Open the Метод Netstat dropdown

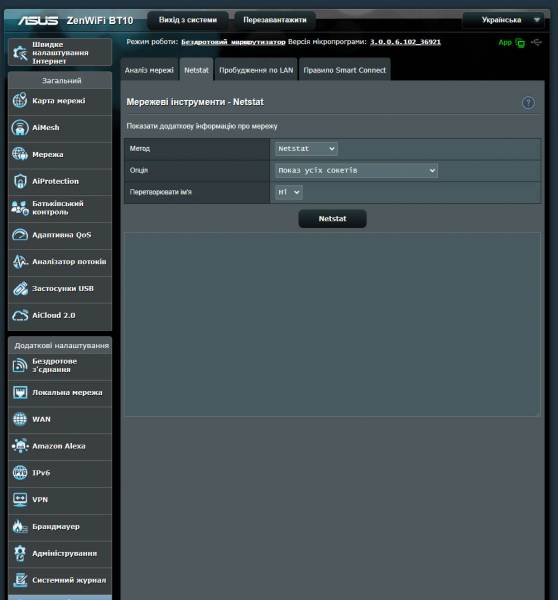tap(306, 148)
